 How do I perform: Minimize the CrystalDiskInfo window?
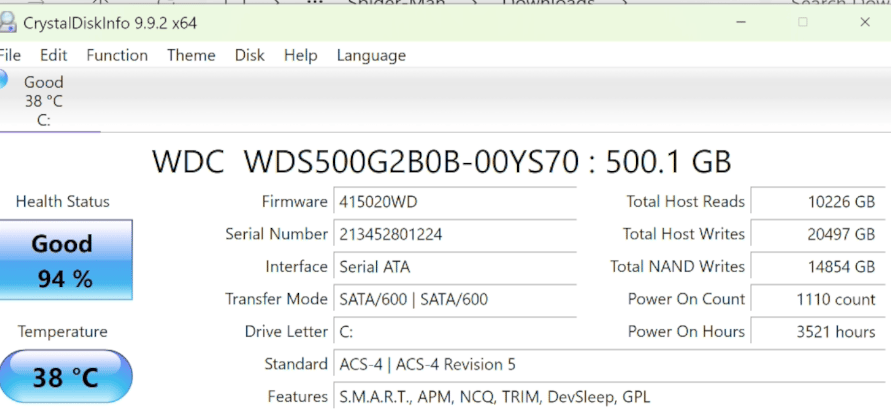pyautogui.click(x=741, y=23)
